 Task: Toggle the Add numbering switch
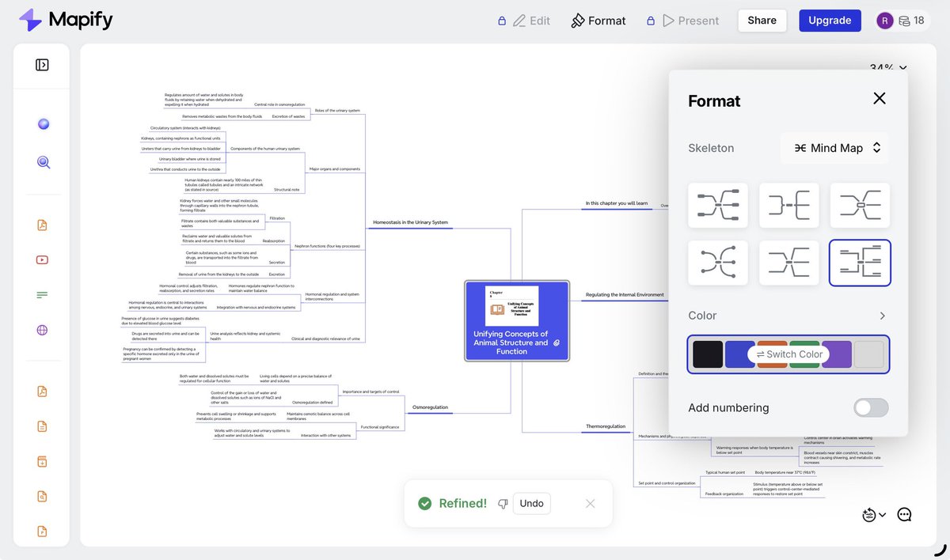pyautogui.click(x=871, y=407)
